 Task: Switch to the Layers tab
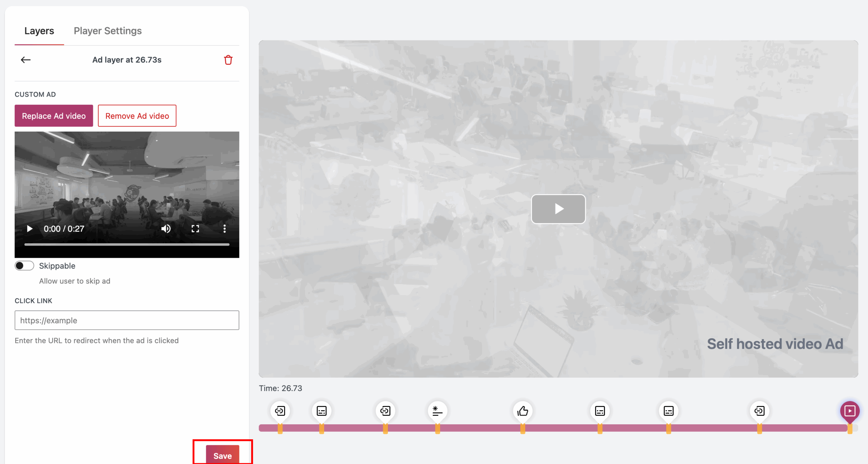[x=39, y=31]
